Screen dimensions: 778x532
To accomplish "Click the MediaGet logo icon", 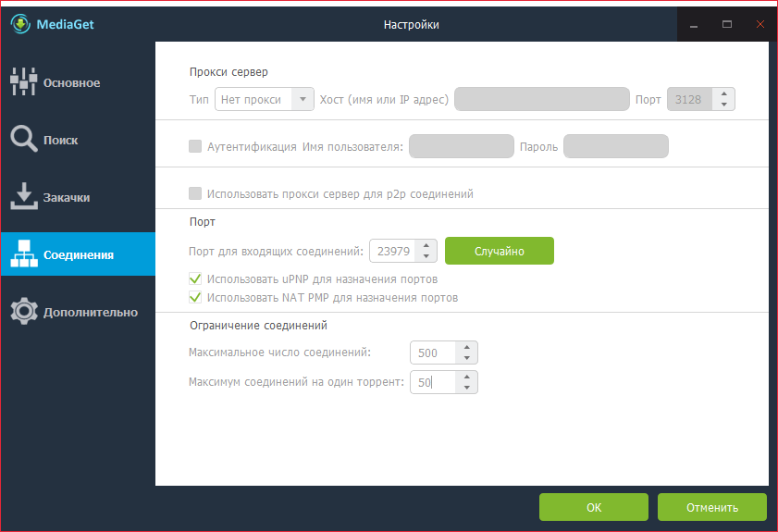I will [x=20, y=24].
